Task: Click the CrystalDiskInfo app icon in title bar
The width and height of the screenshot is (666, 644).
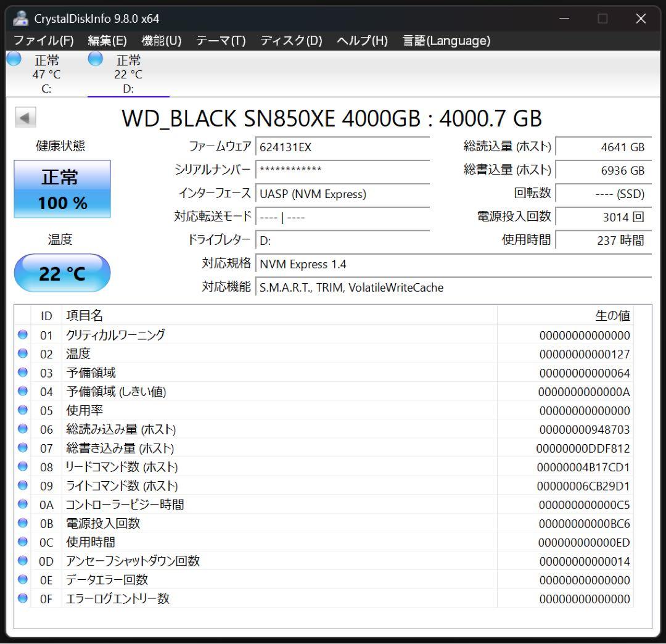Action: click(20, 19)
